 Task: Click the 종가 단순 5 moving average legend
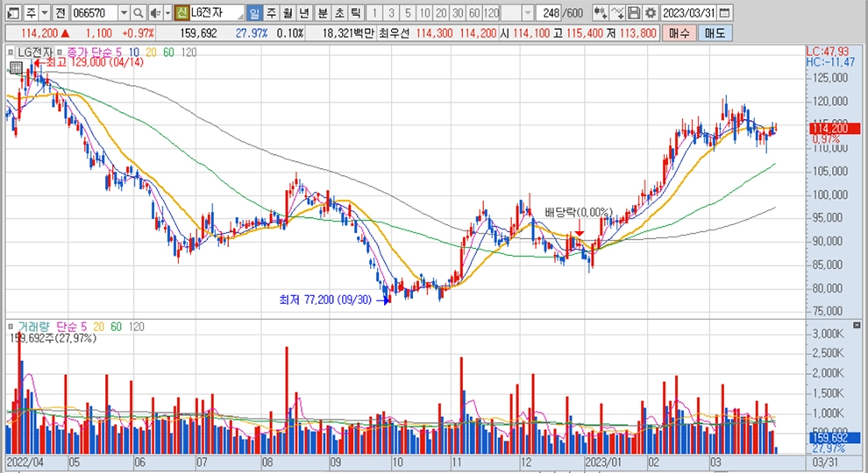coord(94,53)
